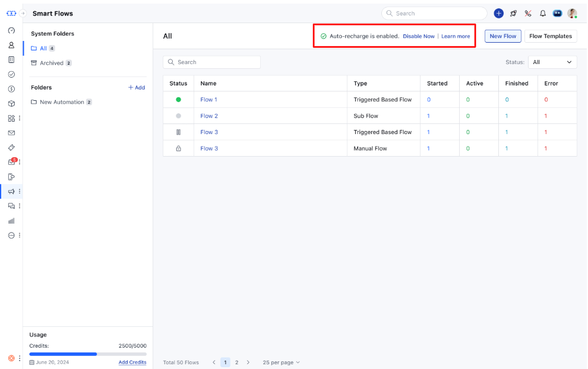
Task: Click the lock status icon of Manual Flow 3
Action: [x=179, y=148]
